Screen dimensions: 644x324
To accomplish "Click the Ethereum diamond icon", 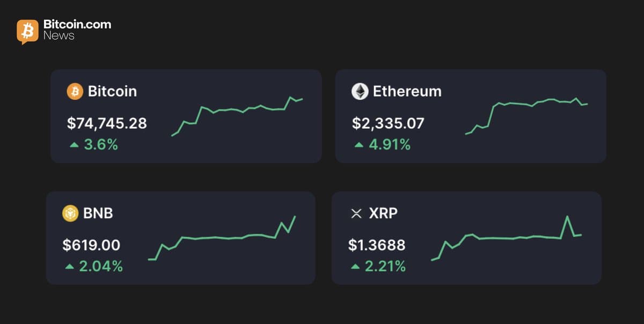I will click(x=360, y=92).
